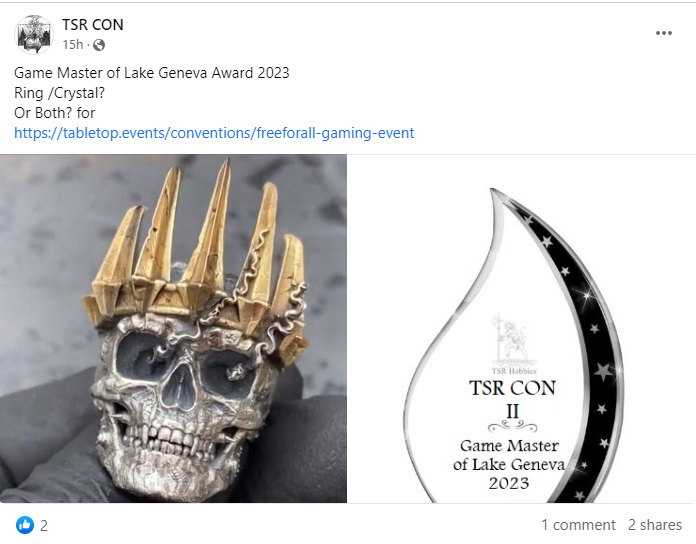View the 2 shares list
Image resolution: width=696 pixels, height=544 pixels.
[x=655, y=525]
